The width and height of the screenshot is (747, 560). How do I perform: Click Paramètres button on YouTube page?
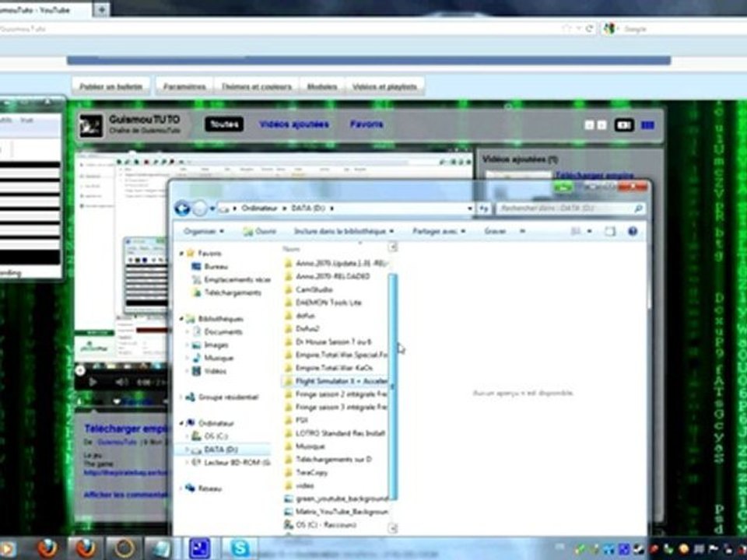(x=184, y=86)
